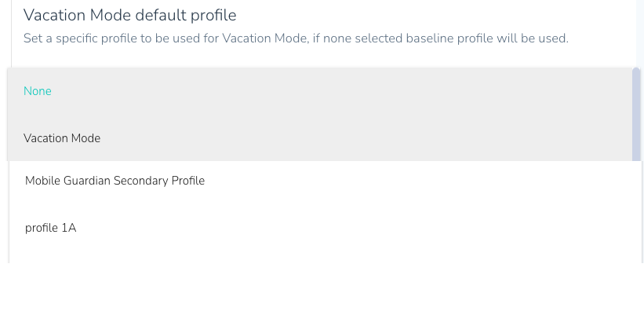Click the highlighted Vacation Mode row
644x315 pixels.
[314, 138]
